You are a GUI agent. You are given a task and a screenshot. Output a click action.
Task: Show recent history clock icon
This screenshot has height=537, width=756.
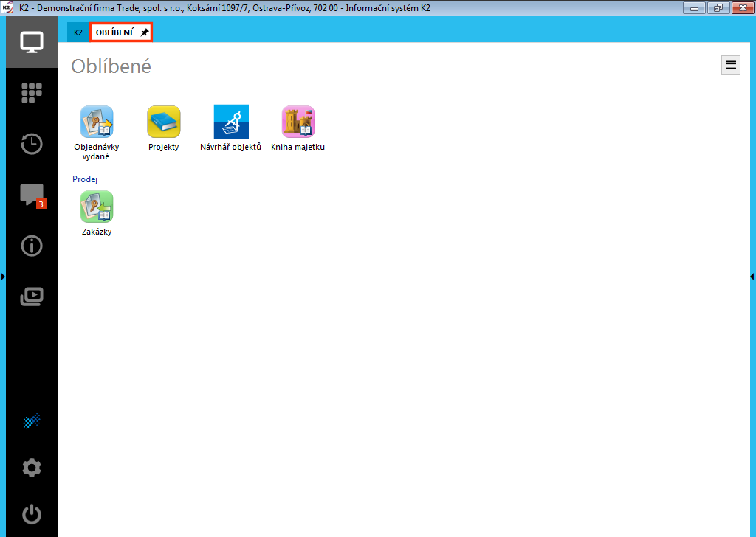pos(31,144)
